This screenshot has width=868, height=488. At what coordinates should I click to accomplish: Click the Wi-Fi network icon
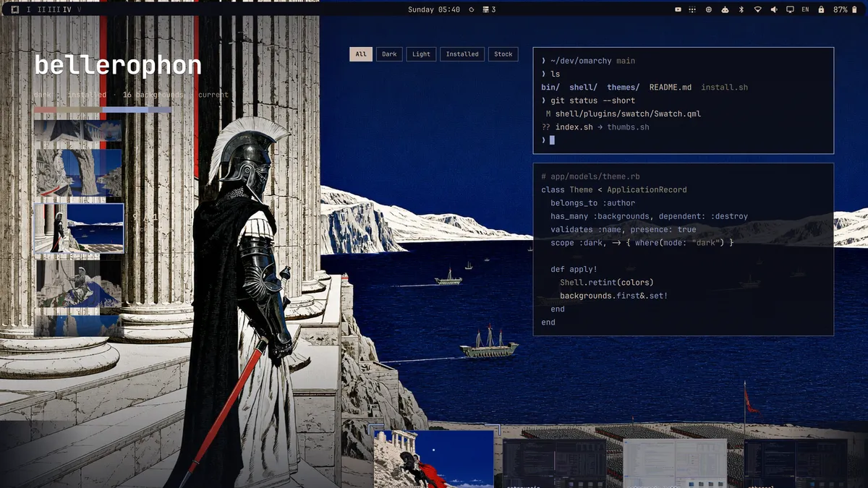[758, 9]
